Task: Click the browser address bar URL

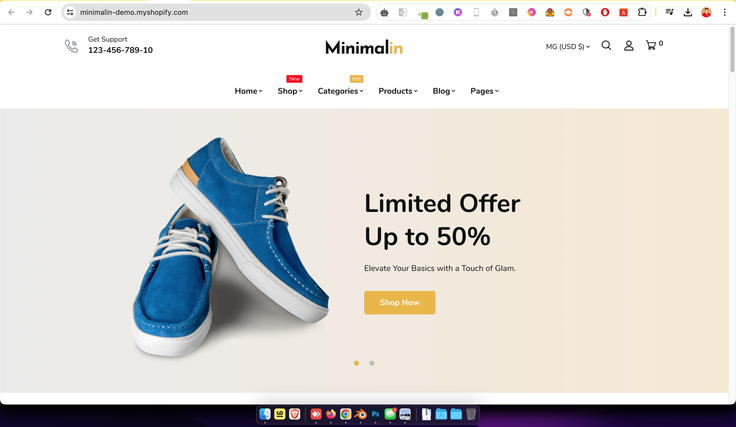Action: pos(134,12)
